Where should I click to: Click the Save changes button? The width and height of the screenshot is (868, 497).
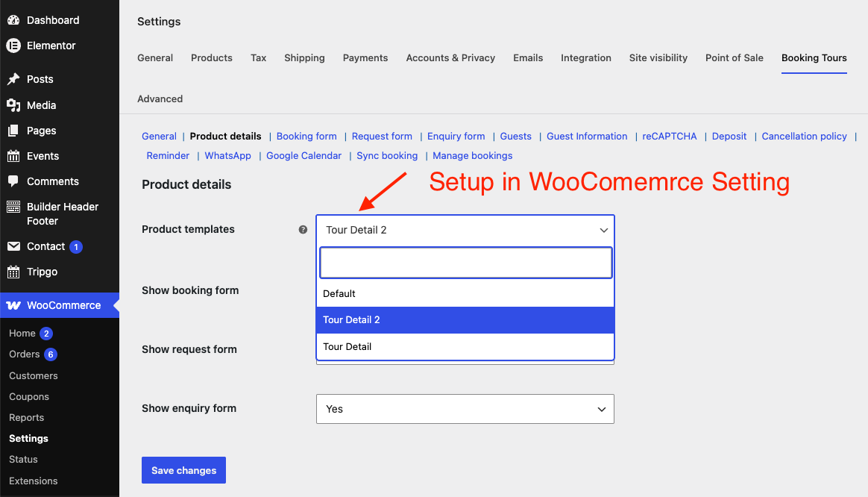[183, 470]
